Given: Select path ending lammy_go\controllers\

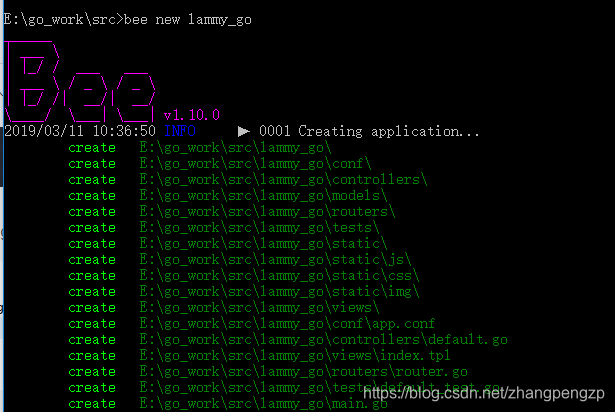Looking at the screenshot, I should pyautogui.click(x=284, y=180).
